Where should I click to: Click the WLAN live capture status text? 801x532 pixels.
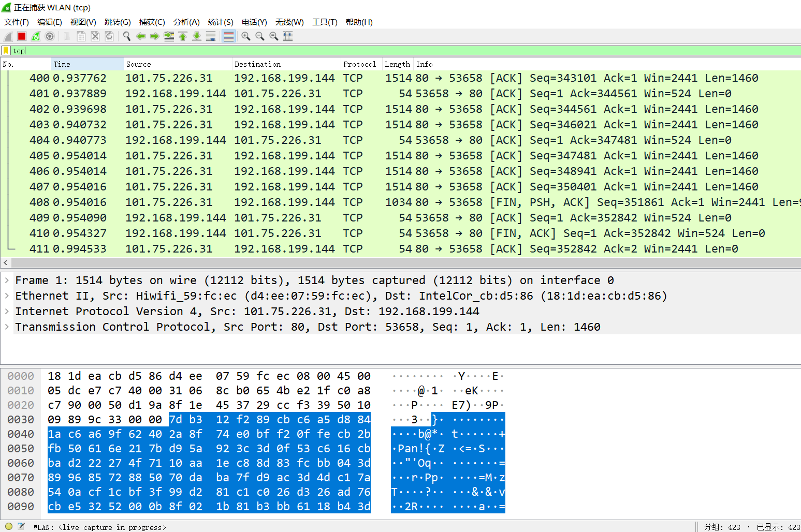tap(100, 527)
